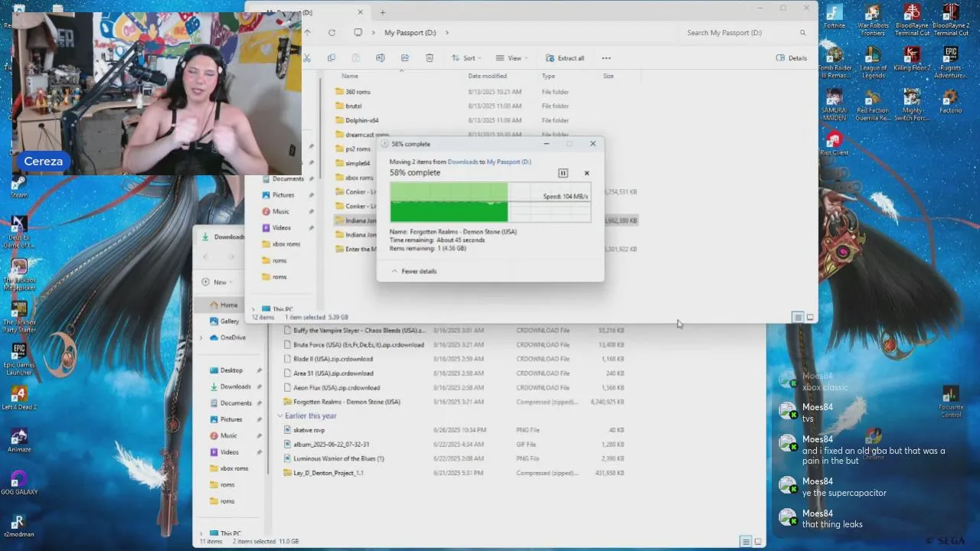
Task: Click the Share icon in My Passport toolbar
Action: tap(404, 58)
